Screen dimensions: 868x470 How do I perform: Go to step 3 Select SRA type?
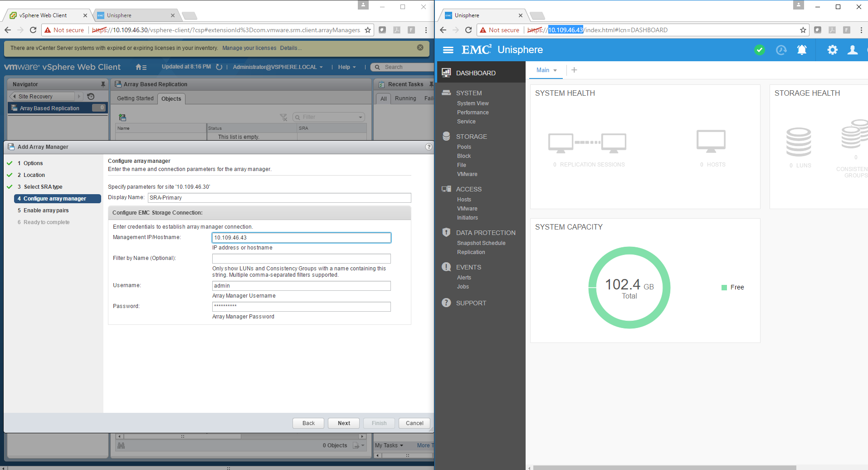[43, 187]
